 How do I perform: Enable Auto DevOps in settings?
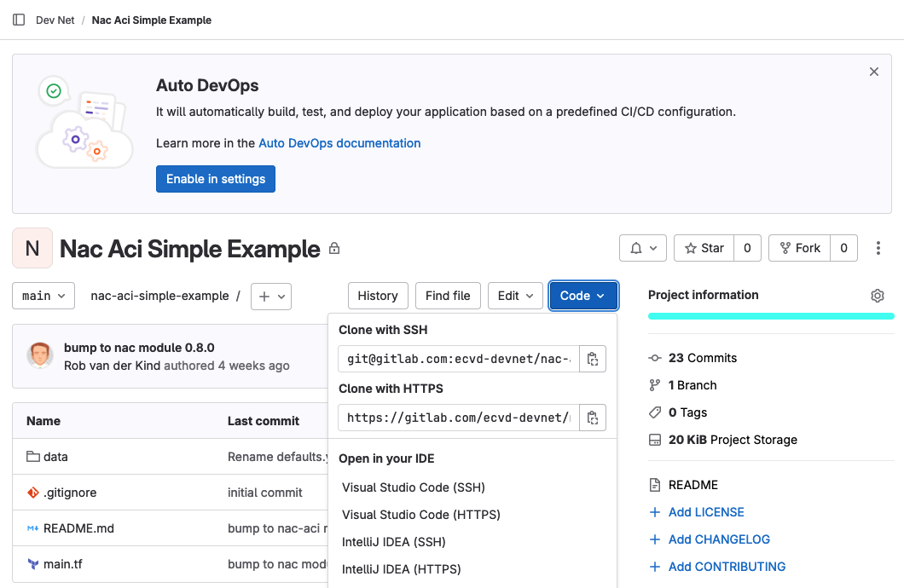coord(216,179)
